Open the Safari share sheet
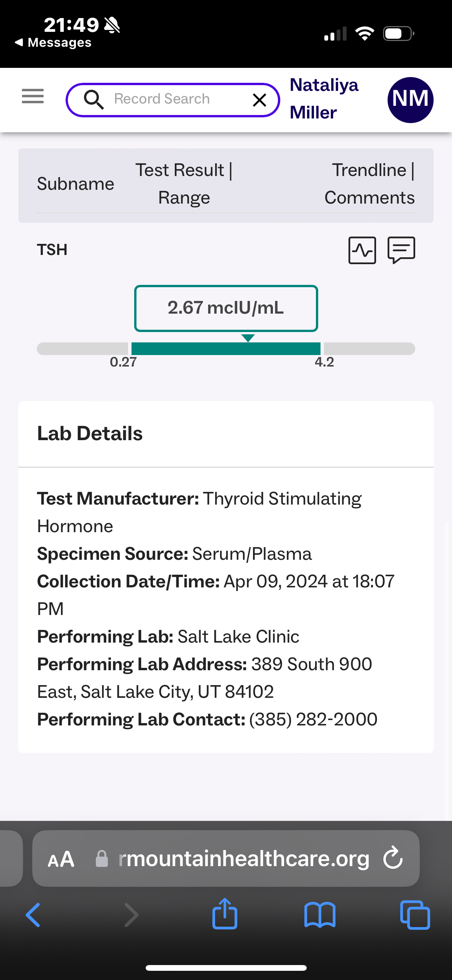Screen dimensions: 452x980 (x=225, y=914)
